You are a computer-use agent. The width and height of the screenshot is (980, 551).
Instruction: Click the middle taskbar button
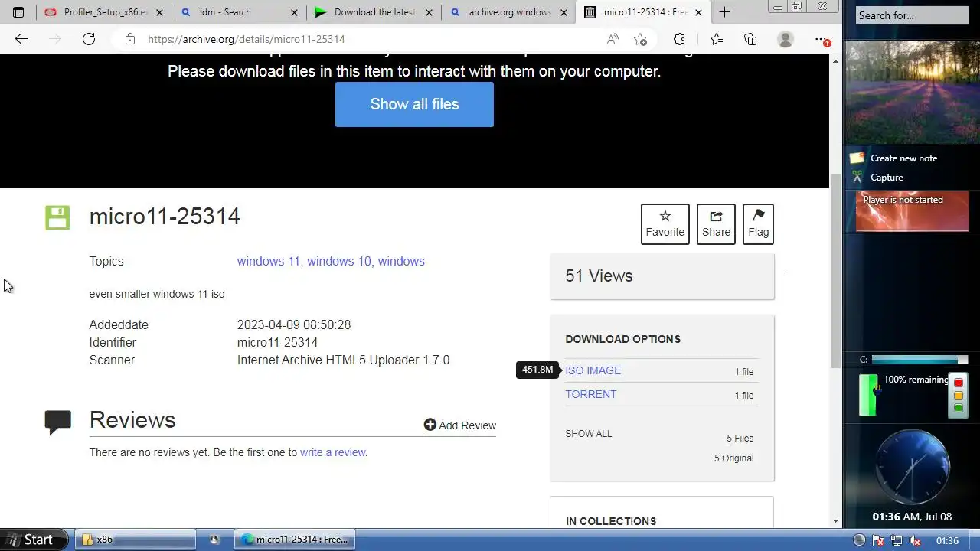pos(214,540)
